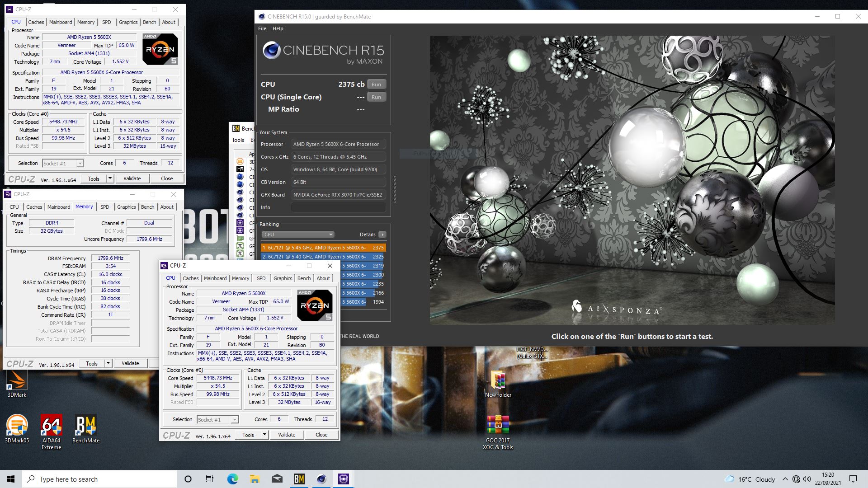Click Validate in the Memory CPU-Z window
Image resolution: width=868 pixels, height=488 pixels.
click(130, 363)
